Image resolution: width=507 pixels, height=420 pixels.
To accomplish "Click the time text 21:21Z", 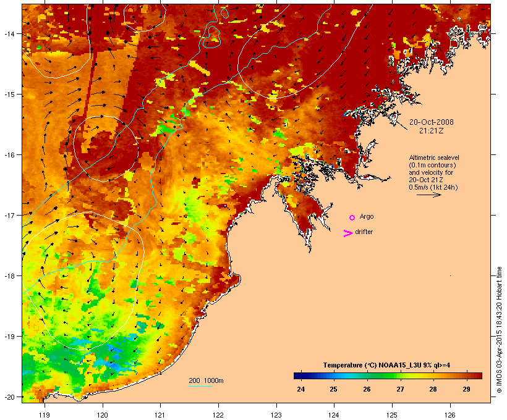I will 432,131.
